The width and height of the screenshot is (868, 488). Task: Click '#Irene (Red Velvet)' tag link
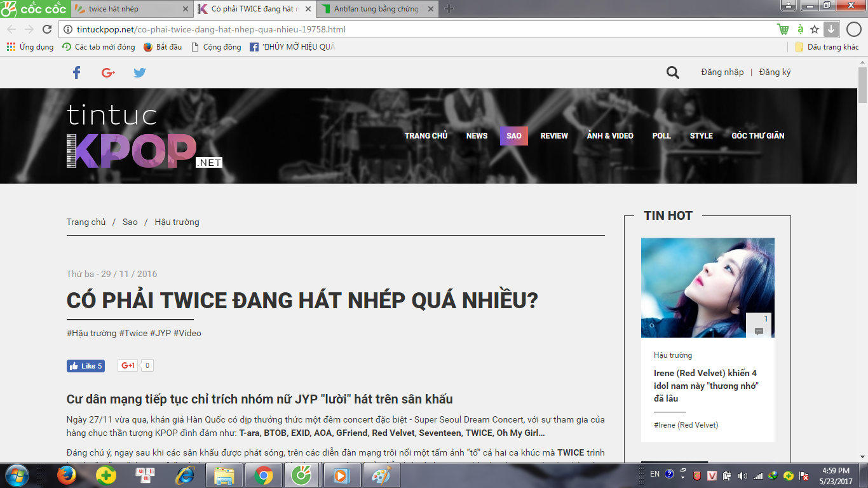(x=686, y=424)
